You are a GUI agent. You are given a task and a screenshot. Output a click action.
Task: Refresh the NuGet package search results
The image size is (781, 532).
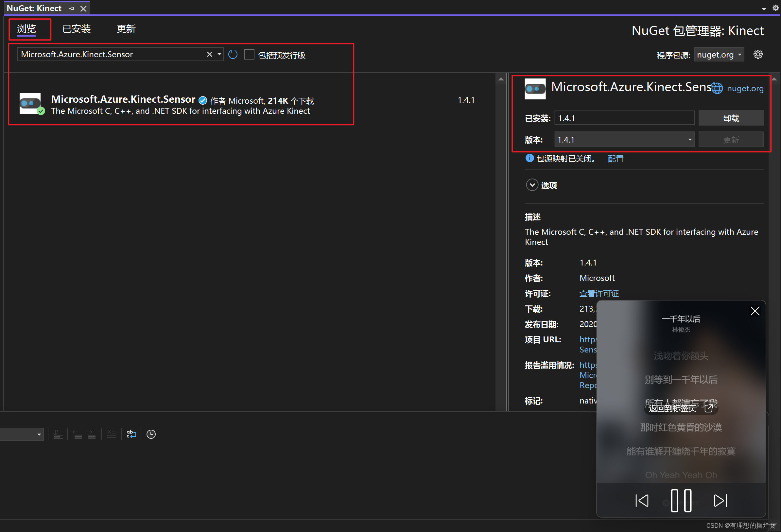233,54
